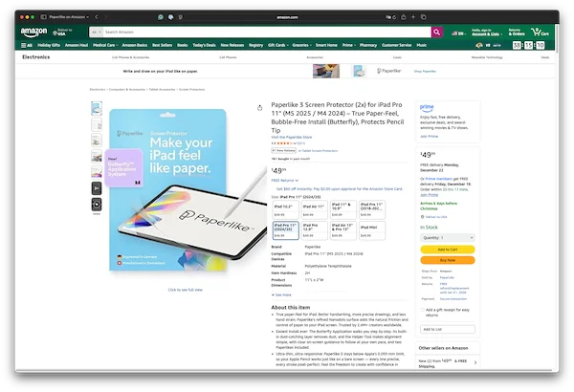
Task: Open Account & Lists dropdown
Action: click(487, 33)
